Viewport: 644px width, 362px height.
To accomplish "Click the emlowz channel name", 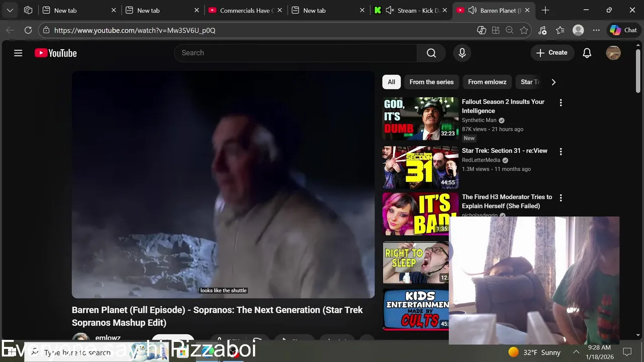I will [108, 338].
